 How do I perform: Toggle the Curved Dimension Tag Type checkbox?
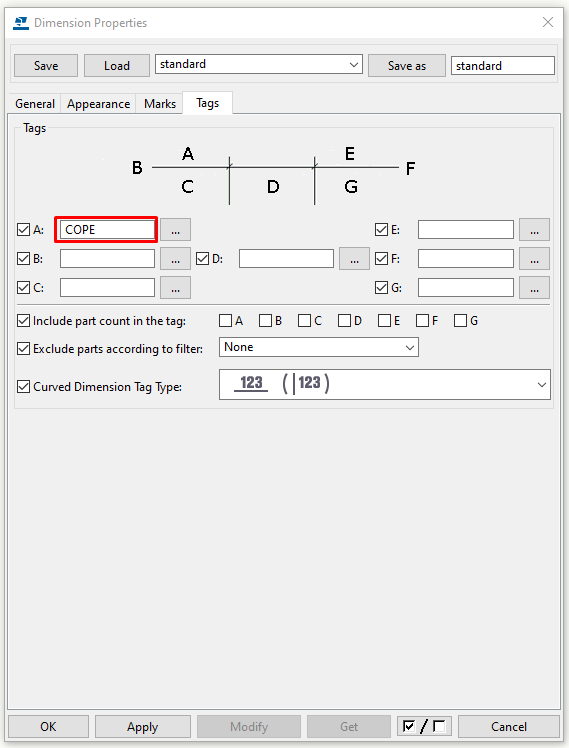click(23, 386)
